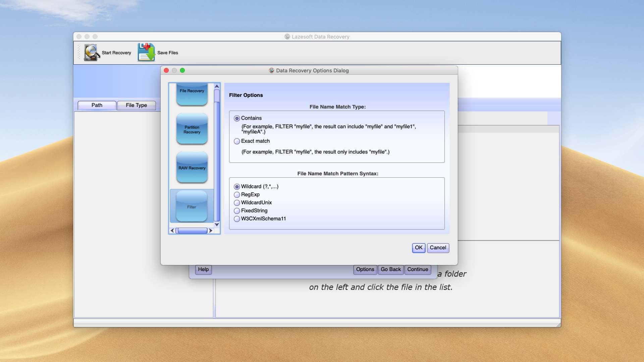This screenshot has width=644, height=362.
Task: Click the Save Files floppy disk icon
Action: (146, 52)
